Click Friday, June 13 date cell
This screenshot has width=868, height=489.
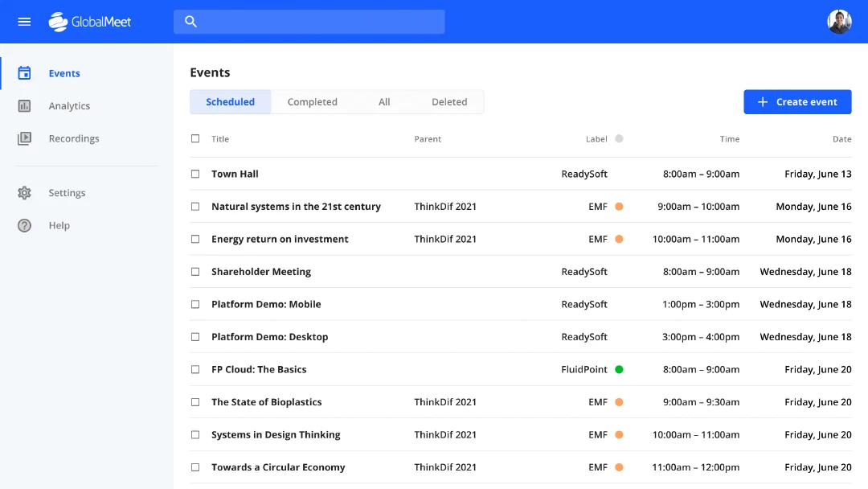[x=818, y=174]
